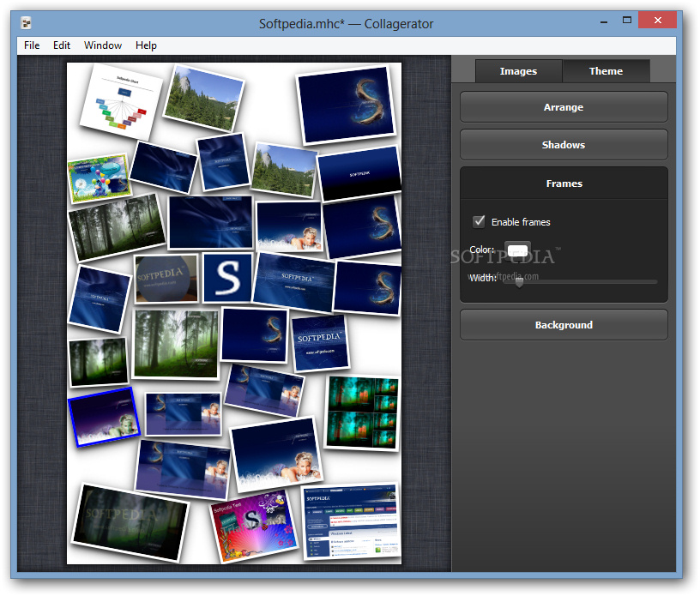Open the frame Color swatch picker

pos(518,250)
